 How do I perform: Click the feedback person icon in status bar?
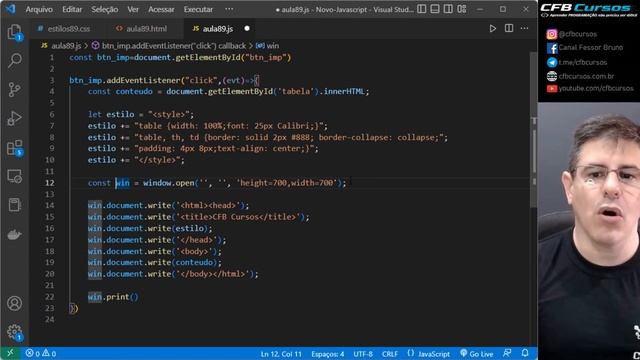tap(507, 353)
